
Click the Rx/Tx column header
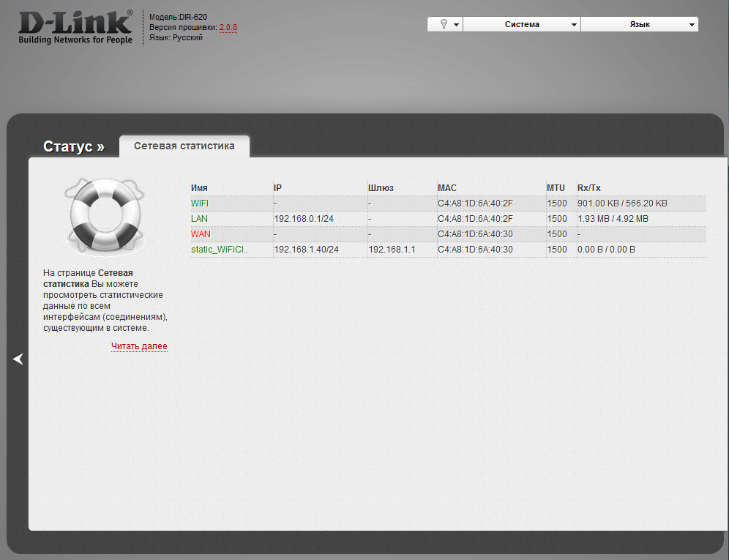[x=589, y=188]
